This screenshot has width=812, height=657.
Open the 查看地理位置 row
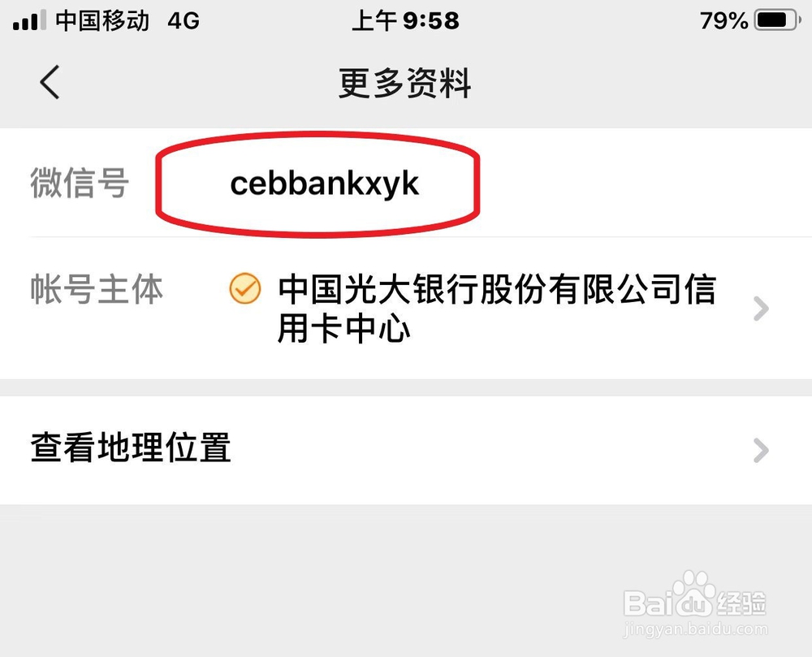pos(406,449)
